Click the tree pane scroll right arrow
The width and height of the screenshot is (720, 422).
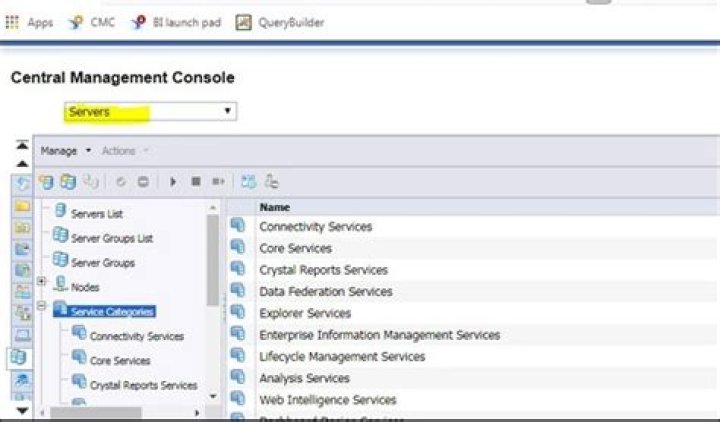click(197, 413)
